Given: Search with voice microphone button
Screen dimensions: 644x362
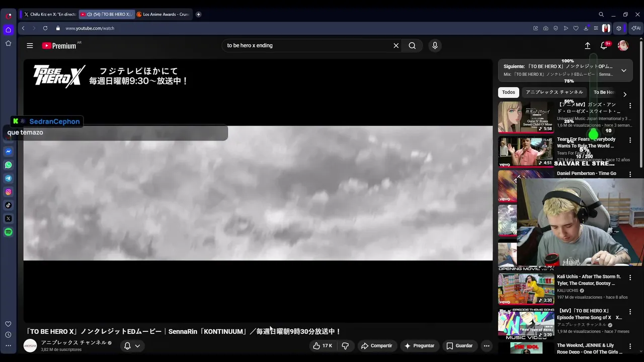Looking at the screenshot, I should pyautogui.click(x=435, y=45).
